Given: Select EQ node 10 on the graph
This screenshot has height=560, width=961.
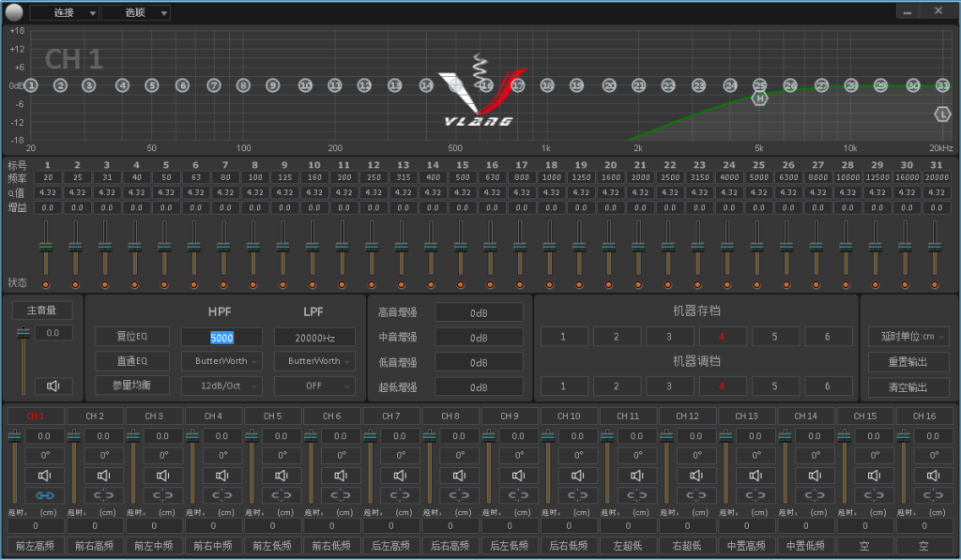Looking at the screenshot, I should [x=305, y=85].
